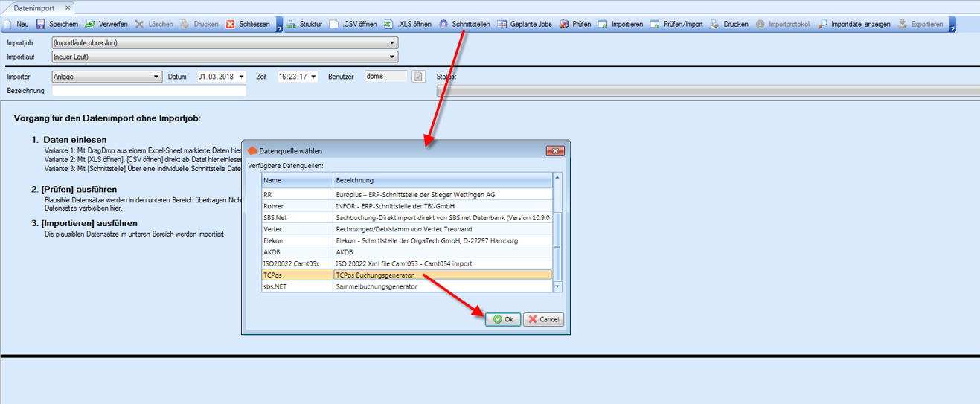Select the Vertec data source row

tap(406, 229)
